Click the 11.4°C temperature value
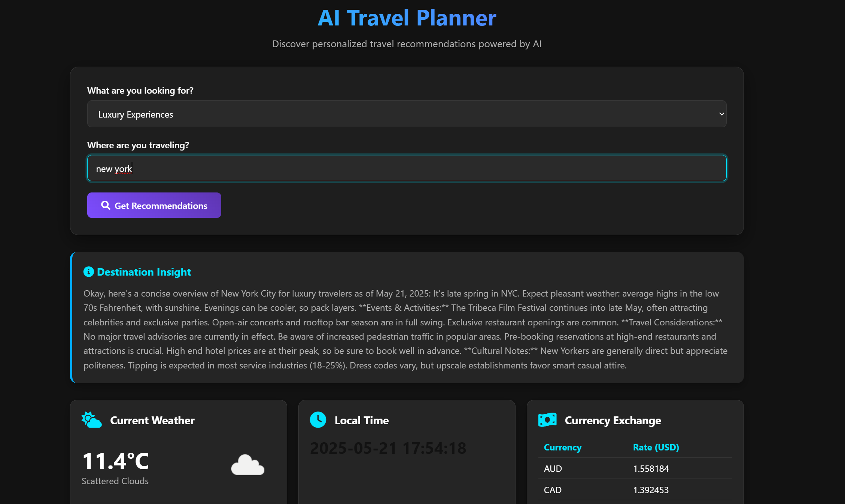The width and height of the screenshot is (845, 504). coord(116,461)
